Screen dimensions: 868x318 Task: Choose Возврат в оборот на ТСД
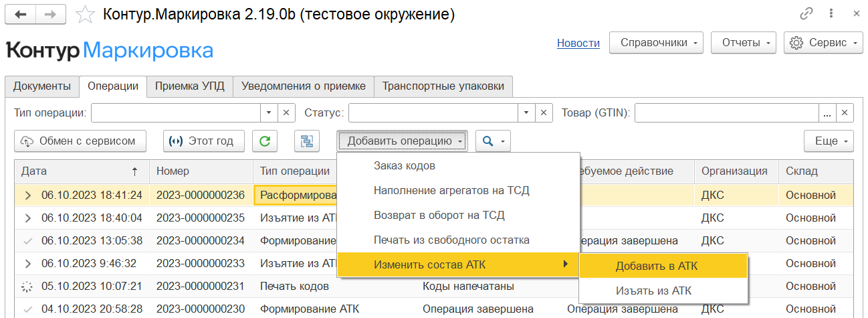coord(459,216)
